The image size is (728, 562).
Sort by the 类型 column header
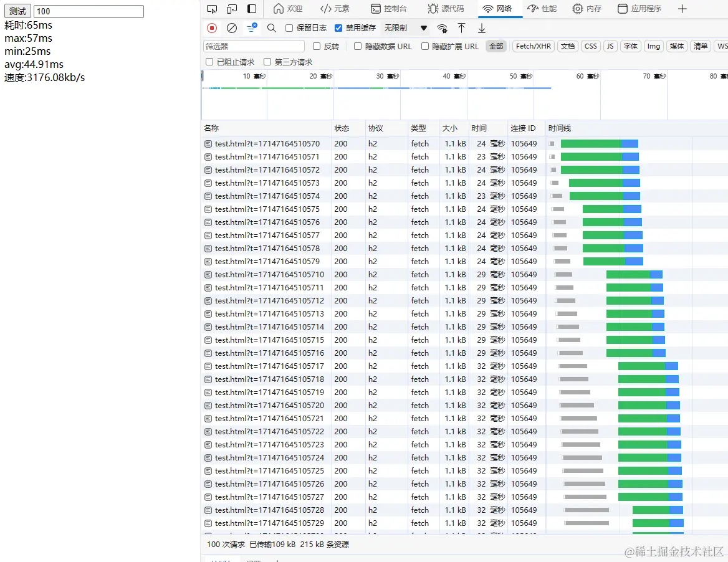423,128
